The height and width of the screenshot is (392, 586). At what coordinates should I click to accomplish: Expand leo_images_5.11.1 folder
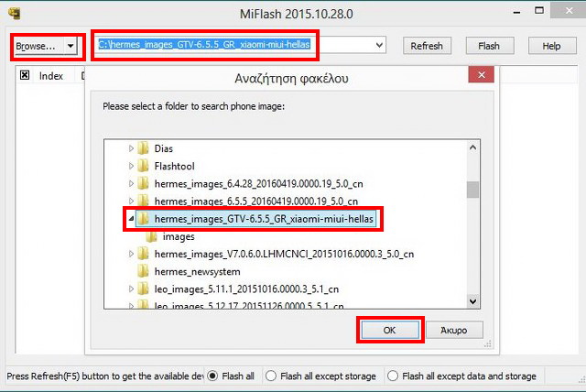[x=131, y=289]
